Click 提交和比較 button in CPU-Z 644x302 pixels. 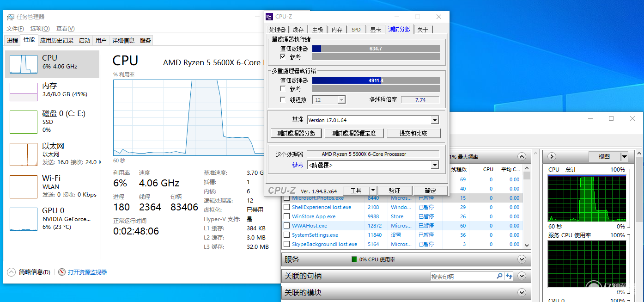[413, 133]
